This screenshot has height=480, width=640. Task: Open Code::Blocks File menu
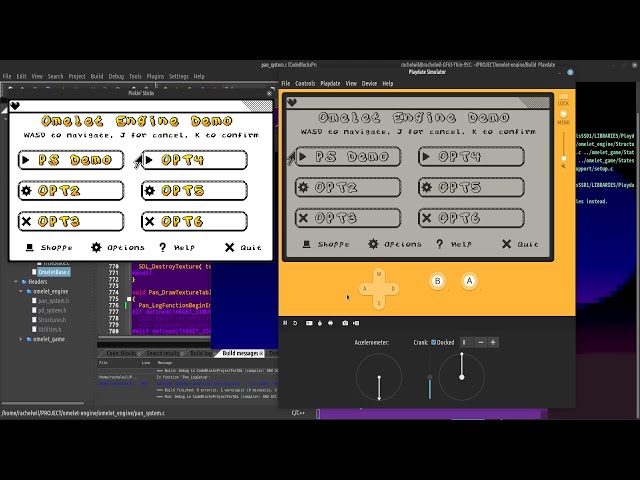(x=7, y=76)
